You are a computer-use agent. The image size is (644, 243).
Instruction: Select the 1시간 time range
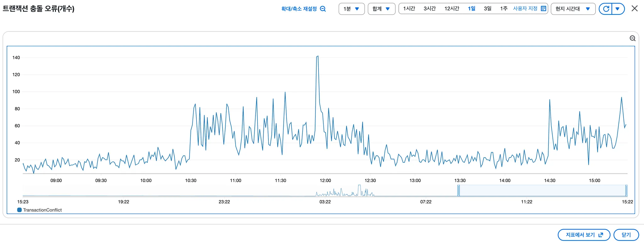pyautogui.click(x=409, y=8)
